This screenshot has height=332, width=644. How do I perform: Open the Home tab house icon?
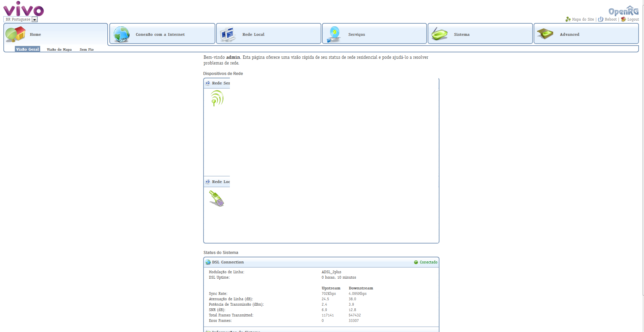tap(16, 34)
